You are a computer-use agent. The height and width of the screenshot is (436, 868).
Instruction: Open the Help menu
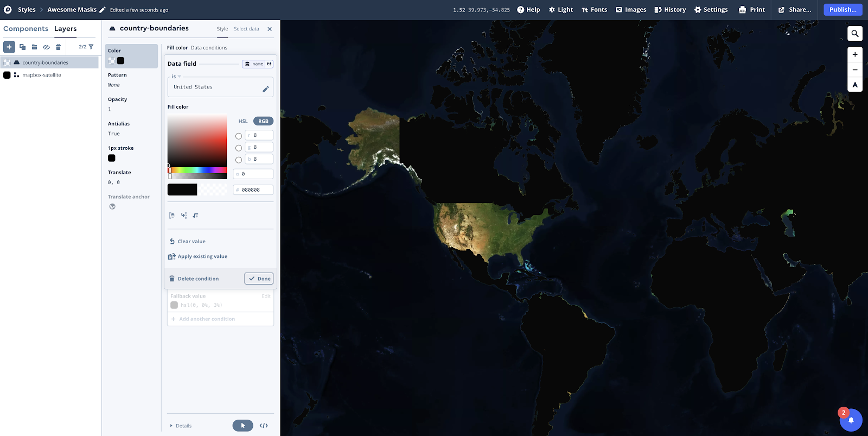(x=528, y=10)
